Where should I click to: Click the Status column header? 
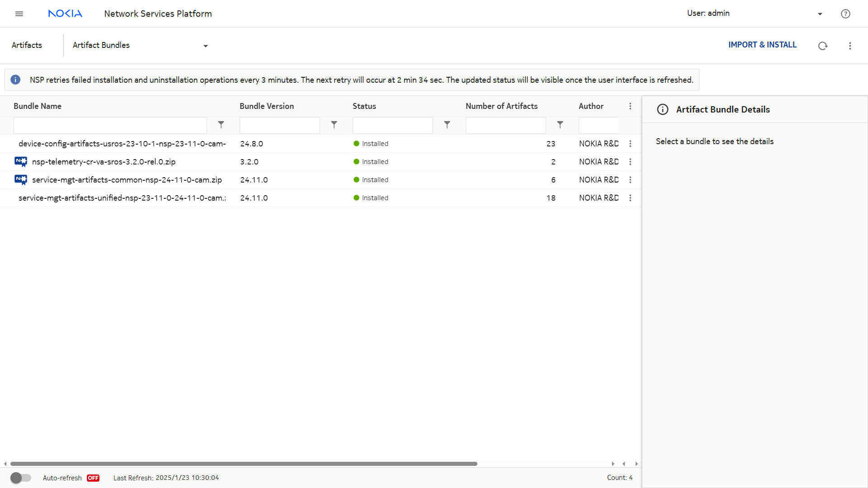point(364,106)
